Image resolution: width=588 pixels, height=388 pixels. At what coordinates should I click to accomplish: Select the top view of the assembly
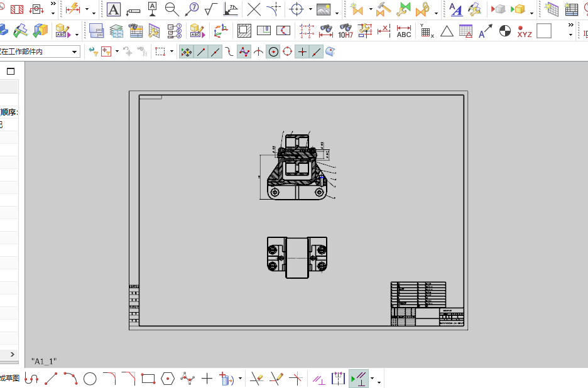tap(297, 257)
